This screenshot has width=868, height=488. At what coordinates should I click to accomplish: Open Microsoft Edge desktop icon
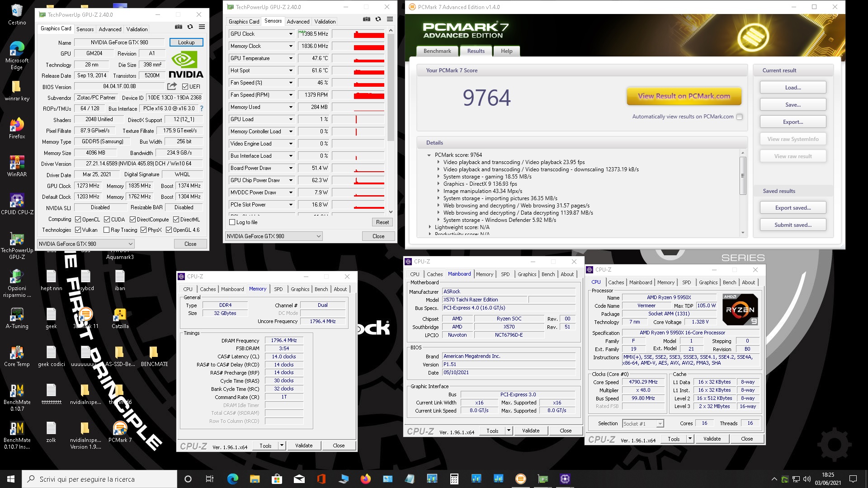(x=17, y=56)
